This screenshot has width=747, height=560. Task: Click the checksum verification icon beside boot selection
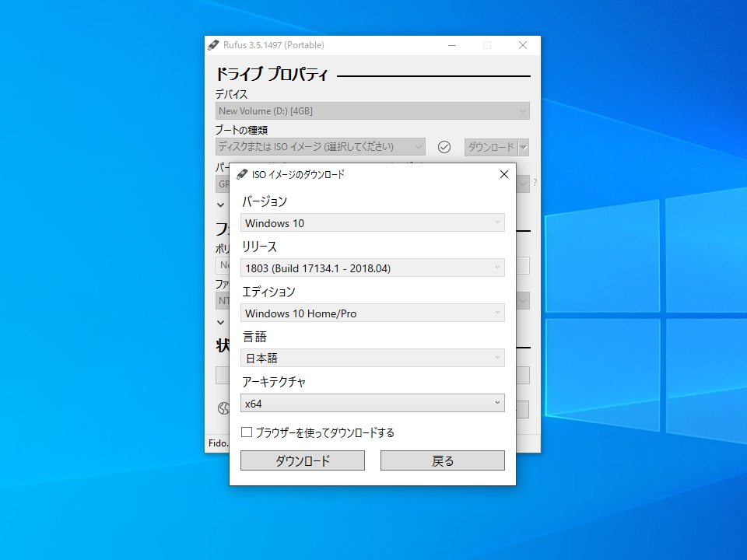click(444, 146)
